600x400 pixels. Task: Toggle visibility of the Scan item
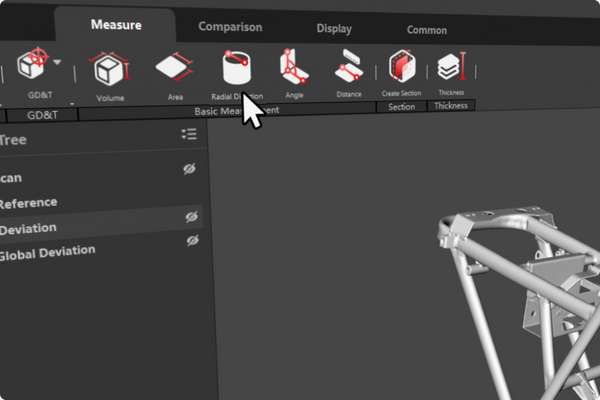click(190, 170)
